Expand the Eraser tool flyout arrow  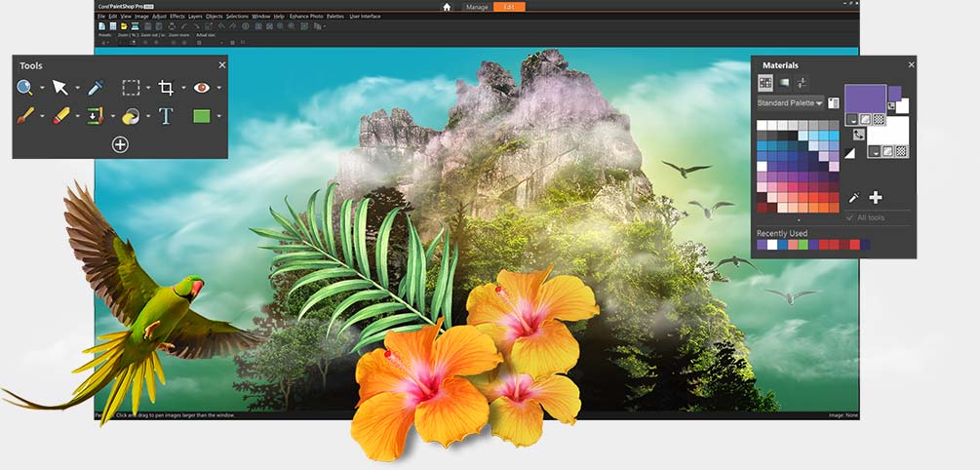coord(77,116)
